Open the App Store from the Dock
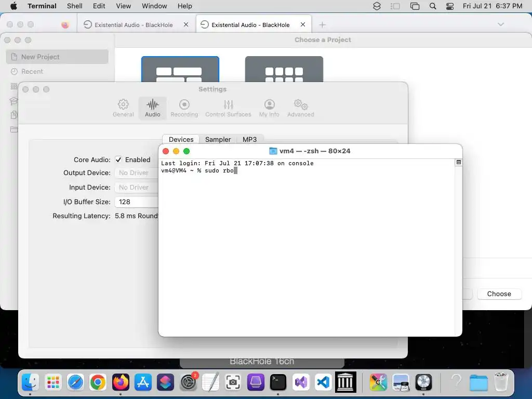 143,382
